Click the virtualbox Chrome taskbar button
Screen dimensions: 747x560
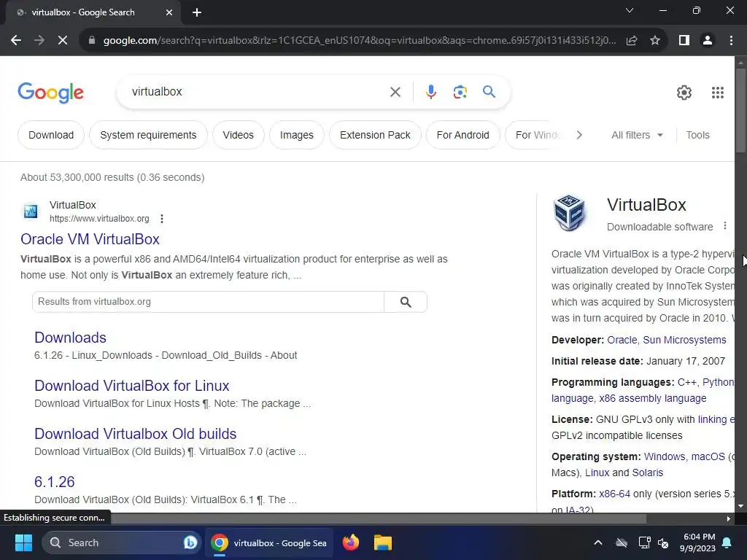pyautogui.click(x=270, y=542)
